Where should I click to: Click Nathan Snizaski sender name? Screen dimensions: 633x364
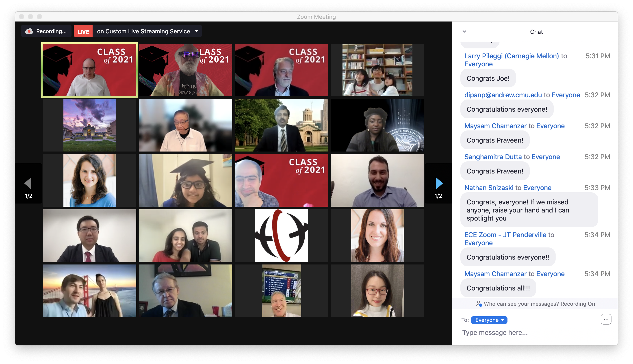pos(489,188)
